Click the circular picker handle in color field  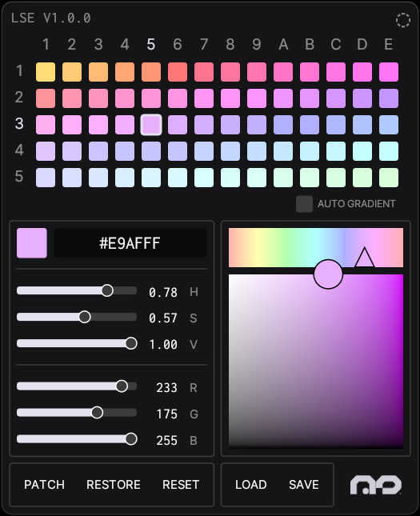[328, 274]
